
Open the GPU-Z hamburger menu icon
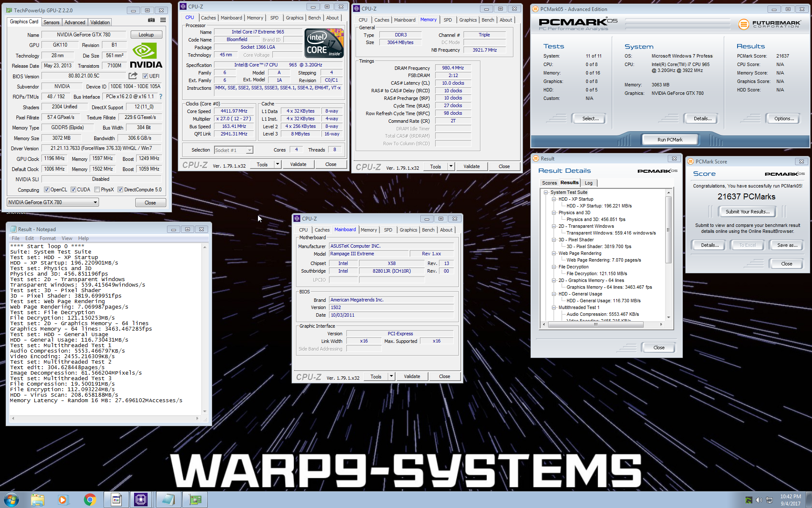[x=163, y=20]
